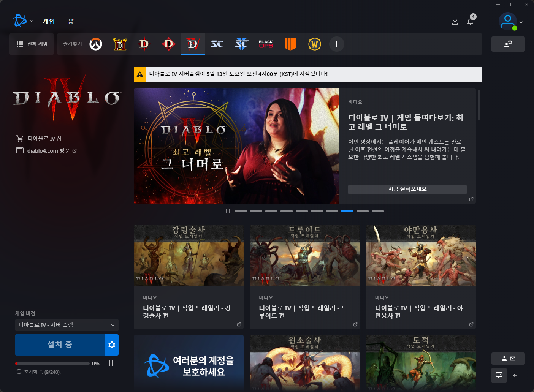Click the 초기화 중 (9/240) status text
Screen dimensions: 534x392
(42, 372)
